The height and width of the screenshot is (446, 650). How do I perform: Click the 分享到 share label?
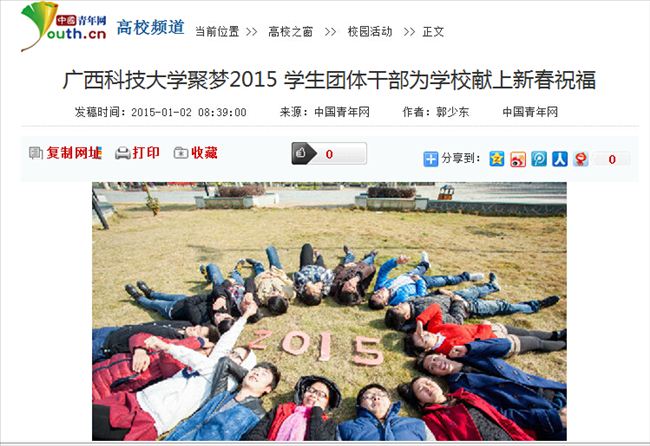(461, 159)
